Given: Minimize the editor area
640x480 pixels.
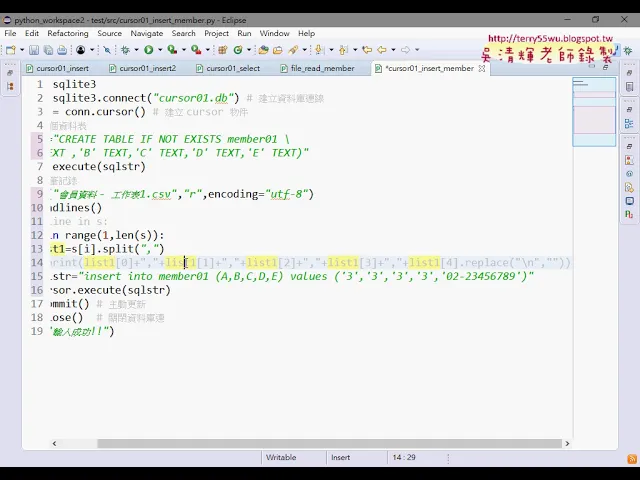Looking at the screenshot, I should click(592, 67).
